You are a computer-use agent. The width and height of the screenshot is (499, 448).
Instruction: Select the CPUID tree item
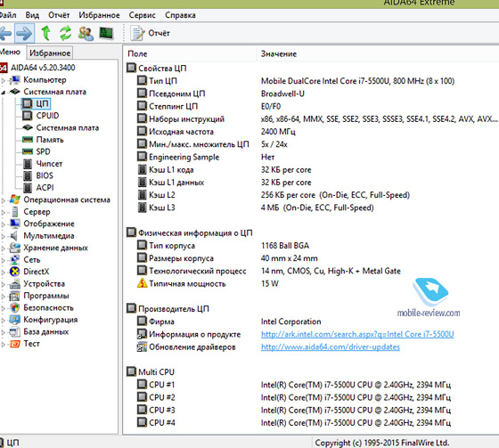pos(41,116)
